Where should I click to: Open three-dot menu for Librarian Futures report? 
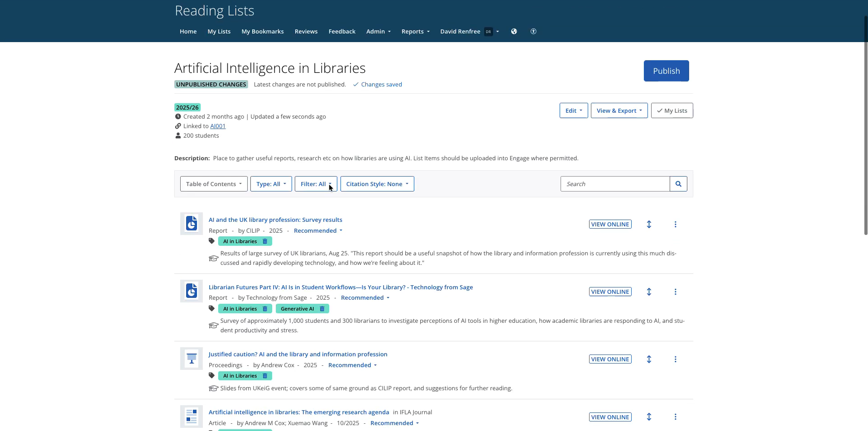point(675,292)
